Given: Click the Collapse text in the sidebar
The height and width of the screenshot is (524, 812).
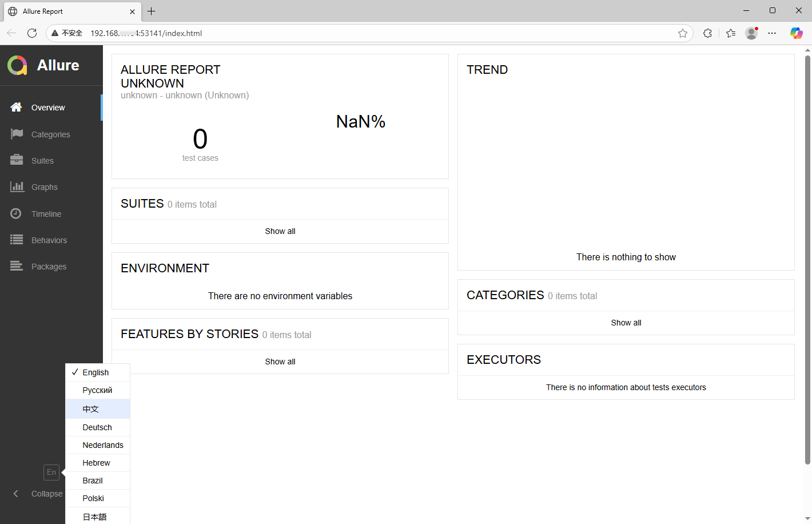Looking at the screenshot, I should coord(47,494).
